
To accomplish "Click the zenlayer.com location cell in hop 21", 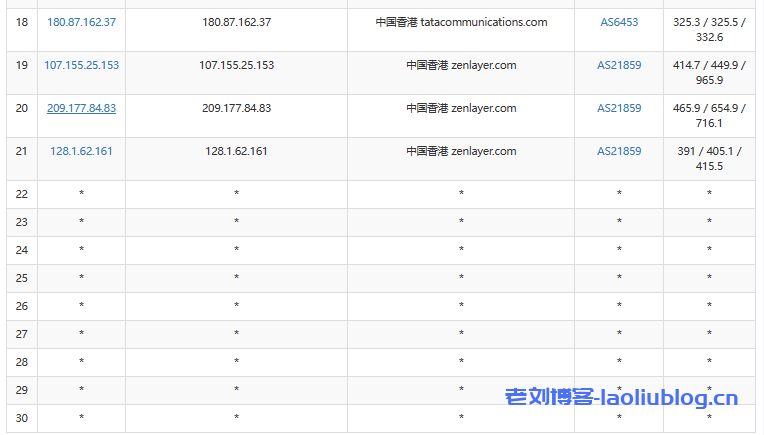I will coord(461,151).
